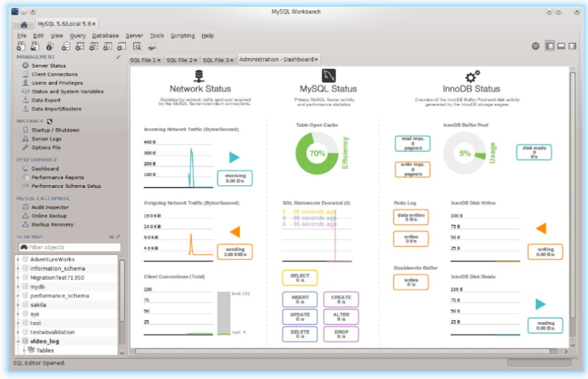Click the icon next to INSTANCE header
The width and height of the screenshot is (588, 379).
[50, 122]
